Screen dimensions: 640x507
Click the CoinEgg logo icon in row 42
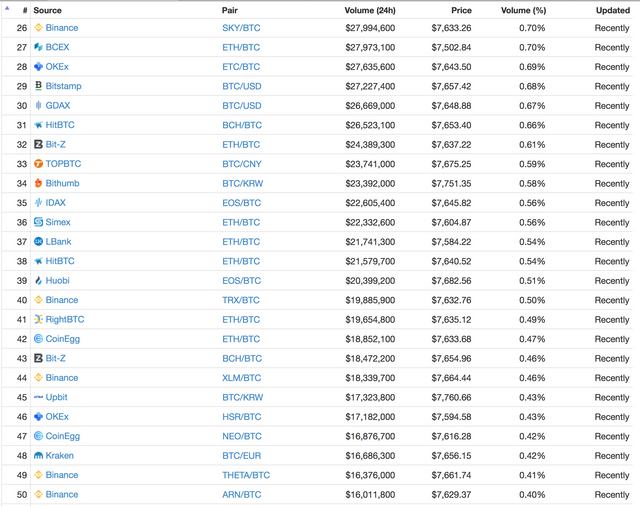tap(38, 339)
